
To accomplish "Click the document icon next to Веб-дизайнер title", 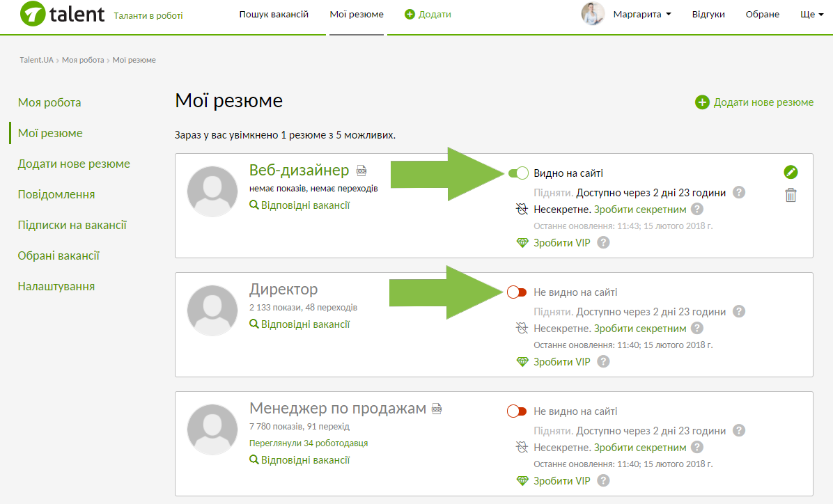I will point(361,171).
